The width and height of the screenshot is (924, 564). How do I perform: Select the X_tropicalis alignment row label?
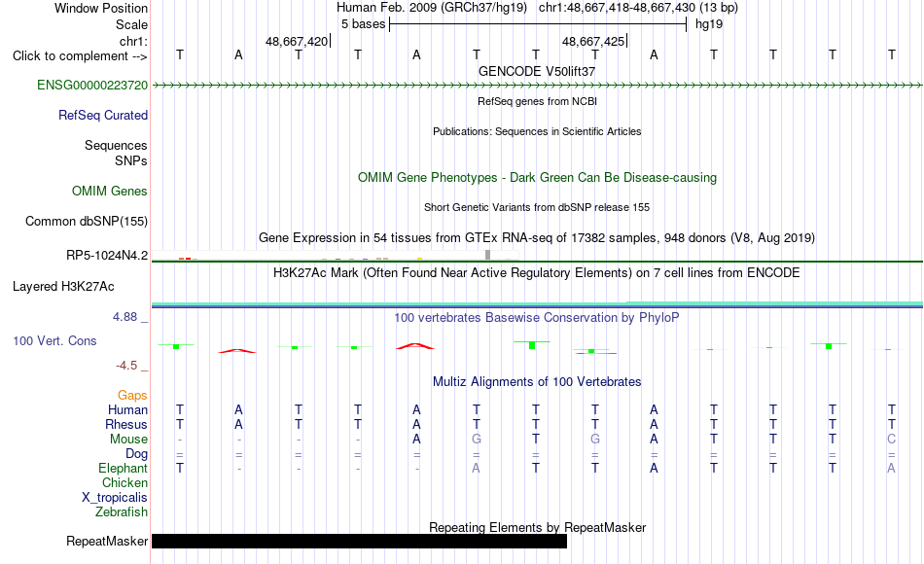tap(115, 498)
